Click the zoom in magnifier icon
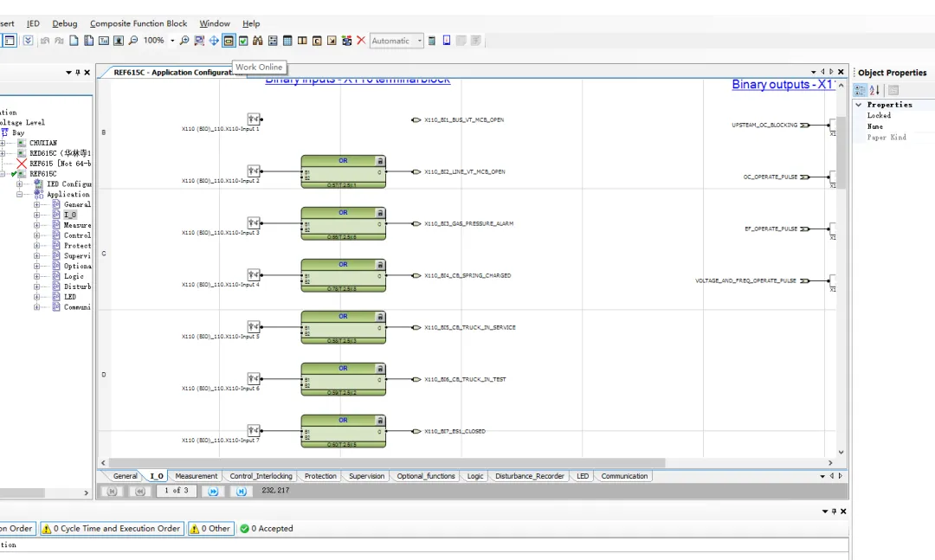This screenshot has height=560, width=935. tap(184, 41)
